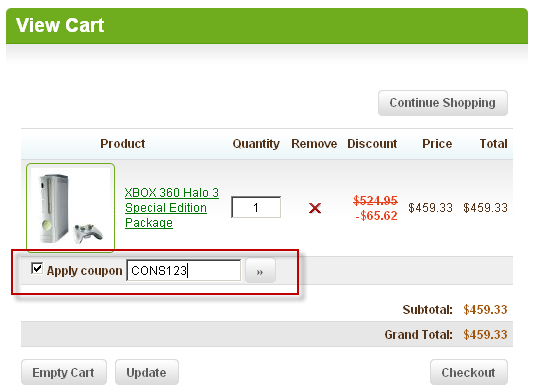Viewport: 533px width, 392px height.
Task: Open the XBOX 360 Halo 3 Special Edition link
Action: [x=172, y=207]
